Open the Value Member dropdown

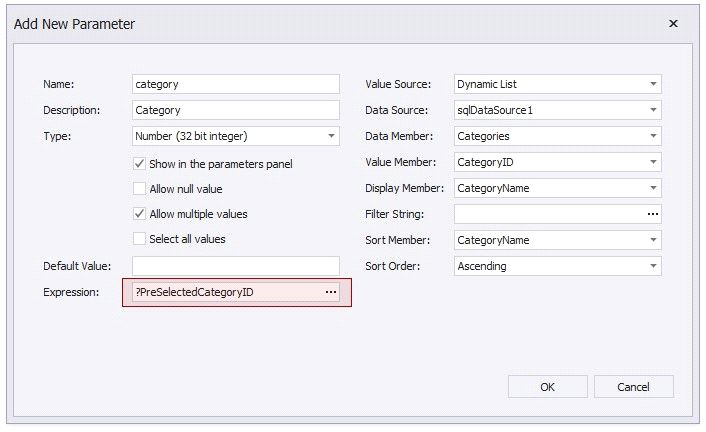click(652, 162)
